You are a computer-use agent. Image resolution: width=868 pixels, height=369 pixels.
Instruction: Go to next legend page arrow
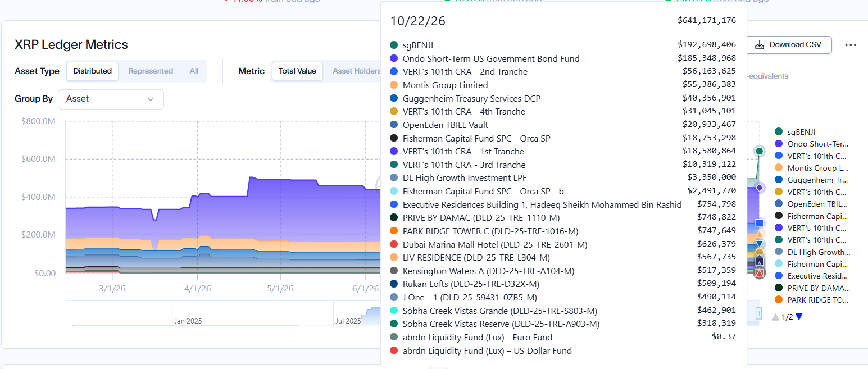click(799, 317)
